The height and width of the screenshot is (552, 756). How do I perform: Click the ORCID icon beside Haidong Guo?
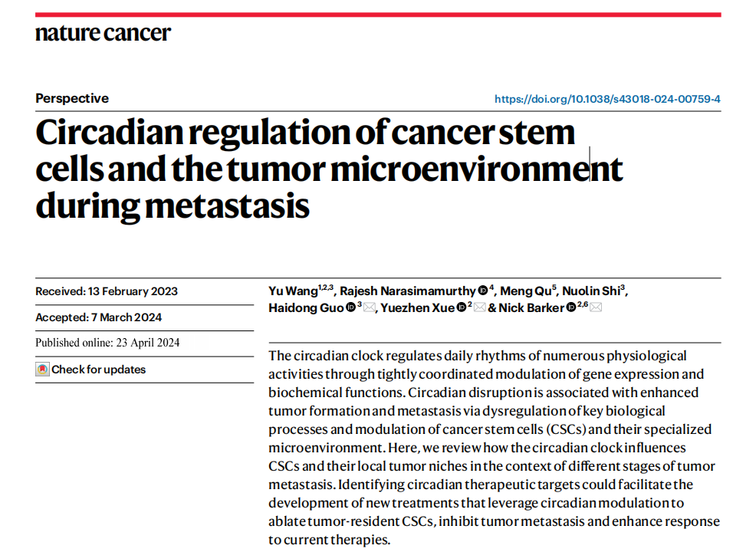pyautogui.click(x=350, y=308)
